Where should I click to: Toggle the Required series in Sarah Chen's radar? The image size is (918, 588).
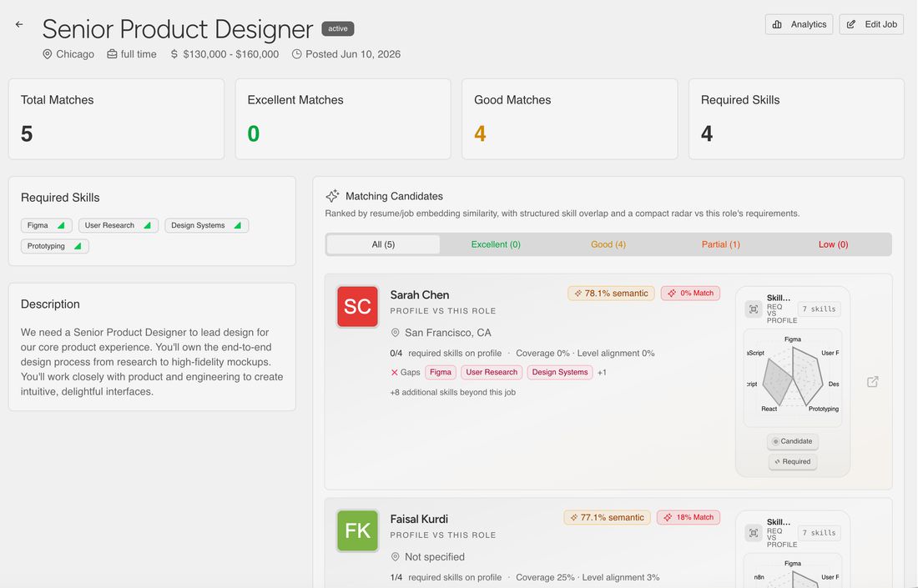[x=792, y=461]
